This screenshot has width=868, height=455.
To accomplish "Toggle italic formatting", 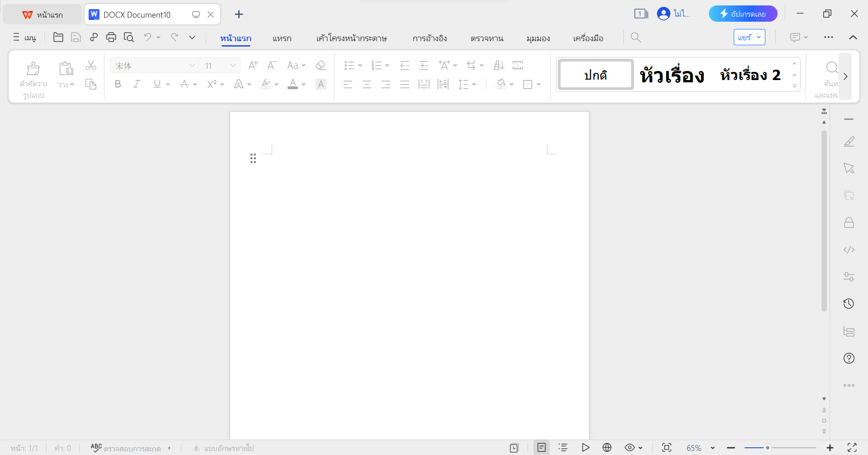I will point(136,84).
